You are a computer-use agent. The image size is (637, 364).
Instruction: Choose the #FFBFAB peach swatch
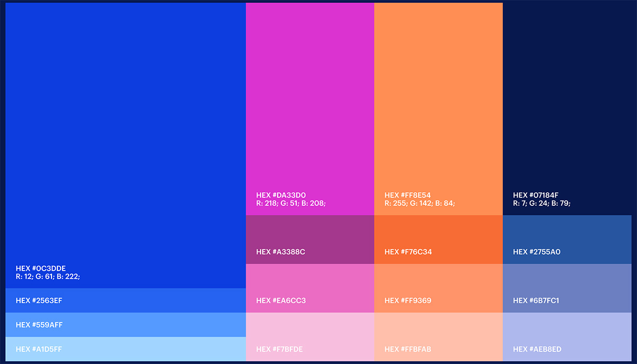click(438, 337)
